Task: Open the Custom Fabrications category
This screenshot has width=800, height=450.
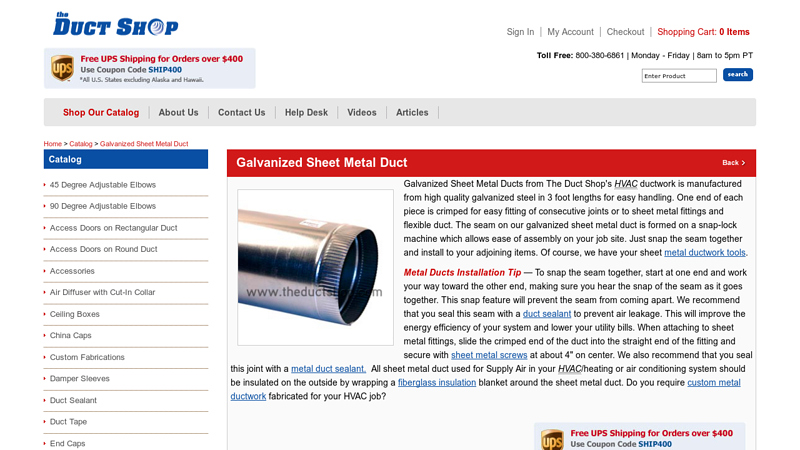Action: (x=87, y=357)
